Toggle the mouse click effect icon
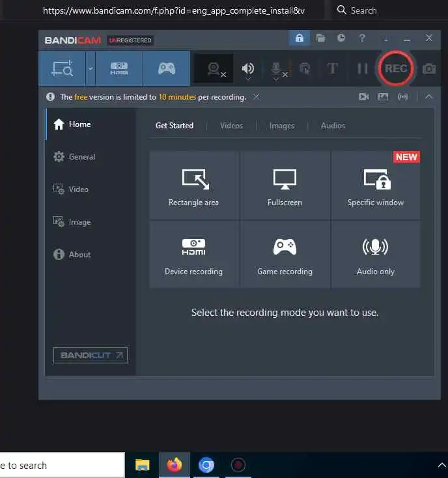Image resolution: width=448 pixels, height=478 pixels. tap(305, 68)
